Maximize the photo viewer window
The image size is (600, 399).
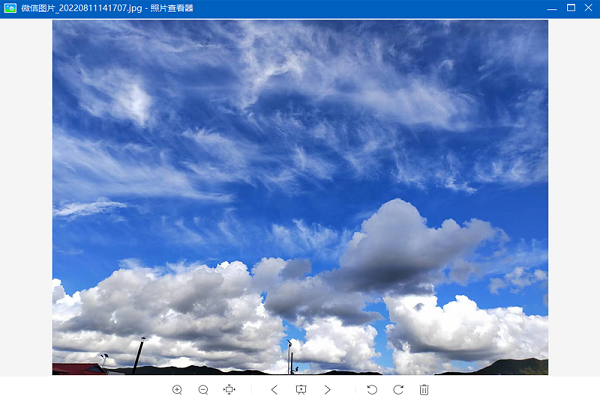pyautogui.click(x=571, y=8)
